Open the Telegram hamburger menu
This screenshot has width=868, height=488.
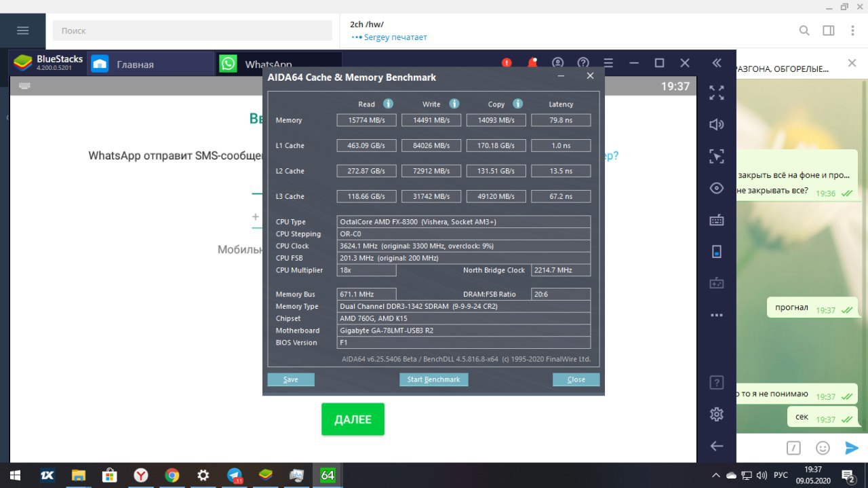tap(23, 31)
